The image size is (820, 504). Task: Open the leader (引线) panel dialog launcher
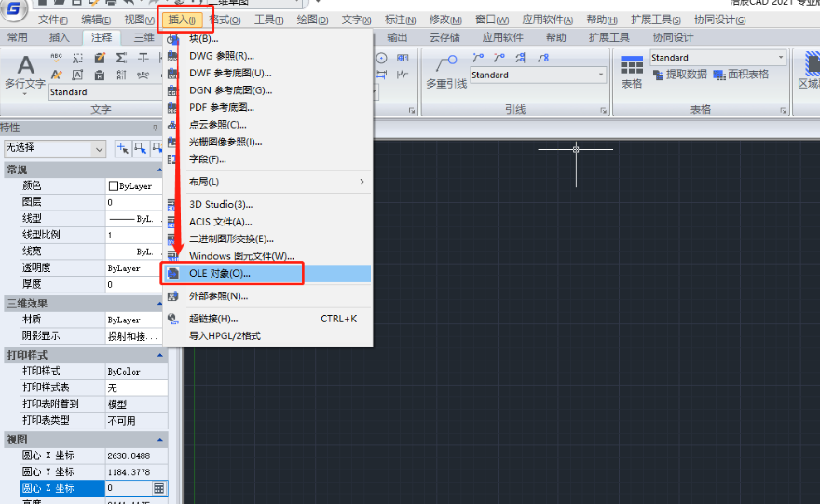pyautogui.click(x=604, y=110)
